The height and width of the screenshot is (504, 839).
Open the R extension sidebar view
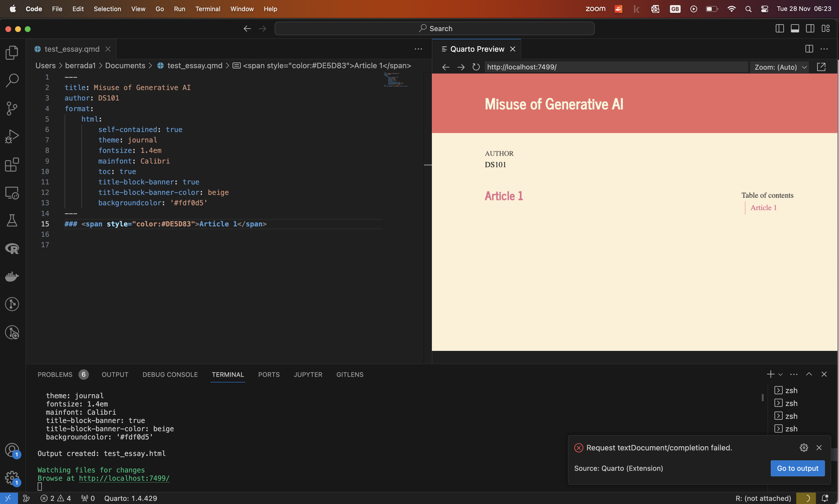tap(12, 249)
